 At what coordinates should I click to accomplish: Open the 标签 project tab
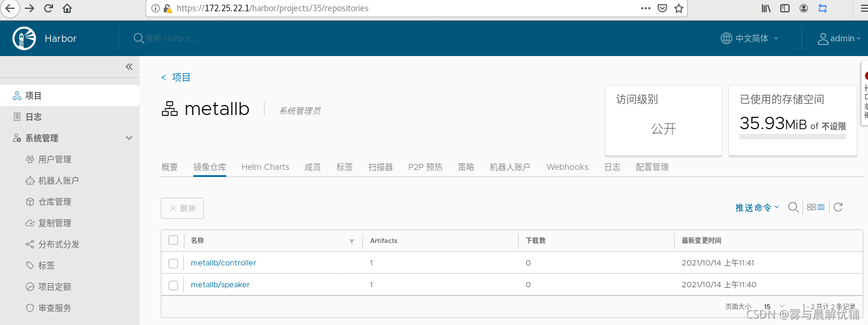pos(345,167)
